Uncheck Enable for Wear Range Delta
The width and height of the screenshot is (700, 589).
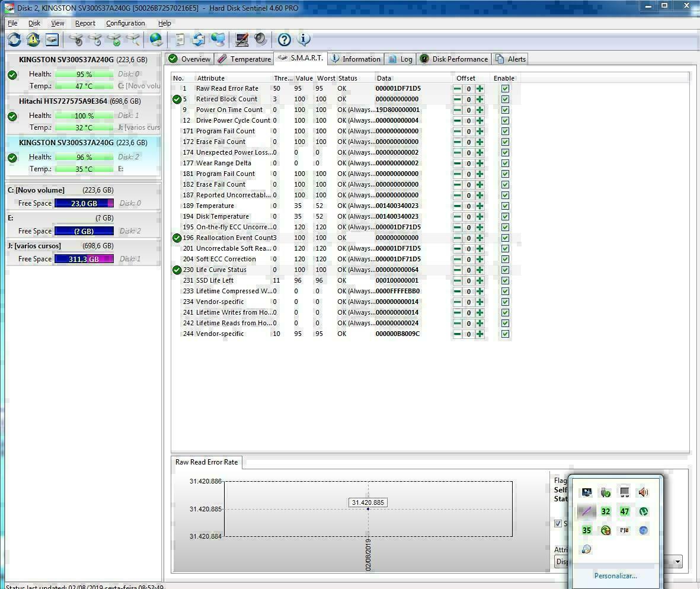[506, 164]
